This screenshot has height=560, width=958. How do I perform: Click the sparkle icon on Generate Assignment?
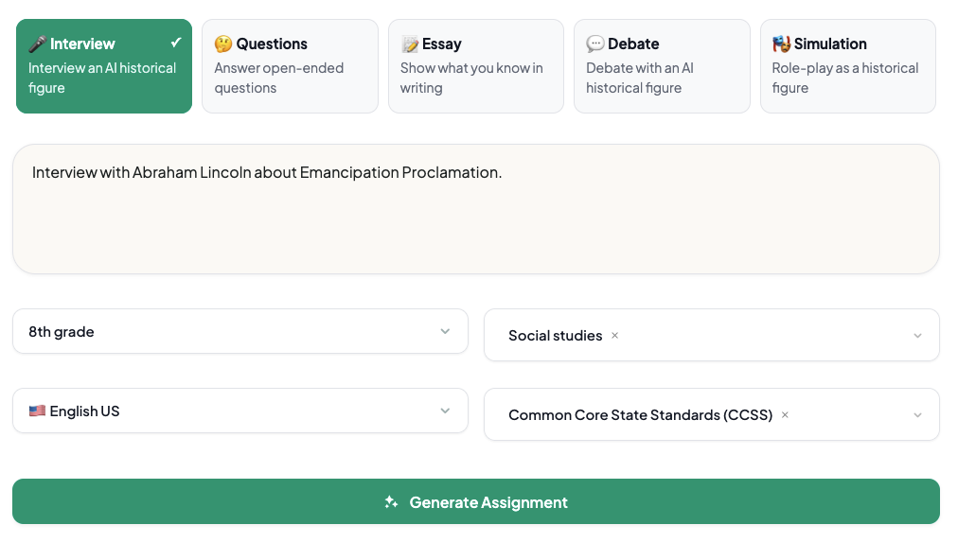pyautogui.click(x=391, y=502)
